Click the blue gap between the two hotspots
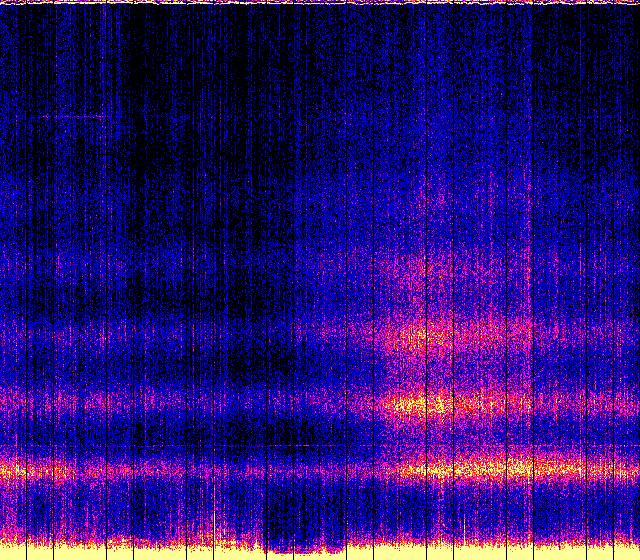This screenshot has height=560, width=640. coord(420,372)
